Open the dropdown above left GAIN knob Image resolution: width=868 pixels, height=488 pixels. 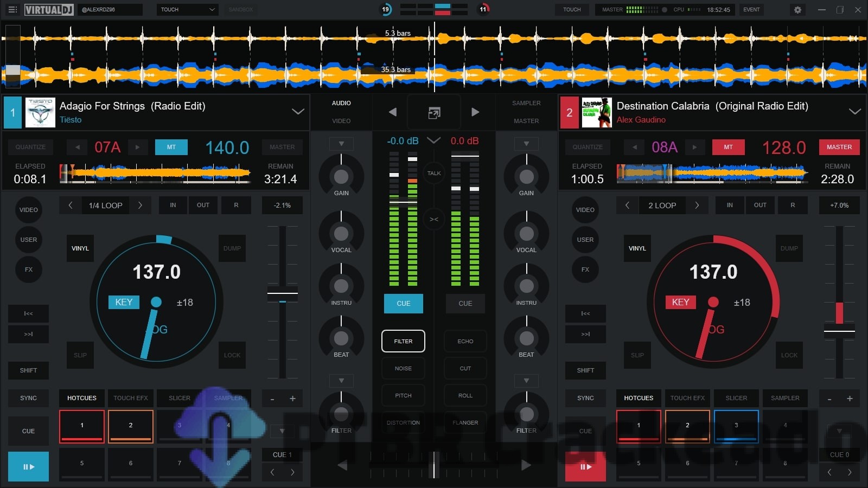[x=341, y=144]
